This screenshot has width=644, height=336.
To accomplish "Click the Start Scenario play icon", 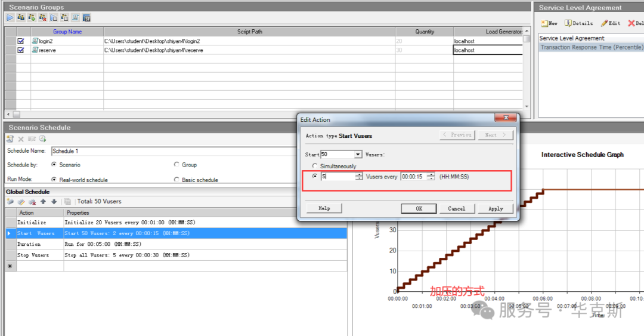I will point(10,18).
